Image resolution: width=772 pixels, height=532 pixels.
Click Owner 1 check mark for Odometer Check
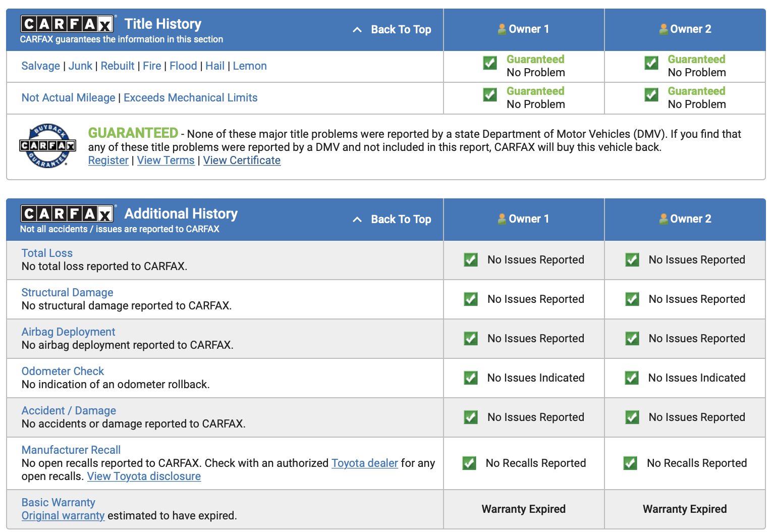(471, 378)
